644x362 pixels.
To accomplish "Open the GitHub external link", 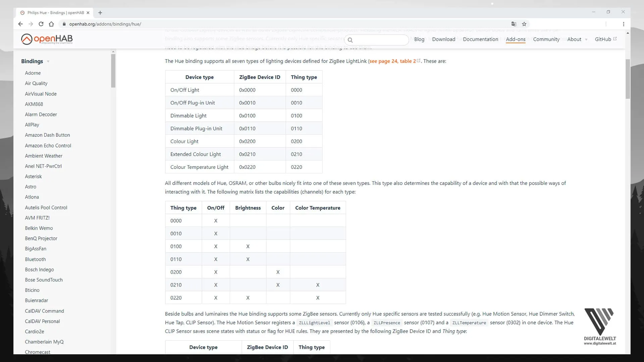I will click(605, 39).
